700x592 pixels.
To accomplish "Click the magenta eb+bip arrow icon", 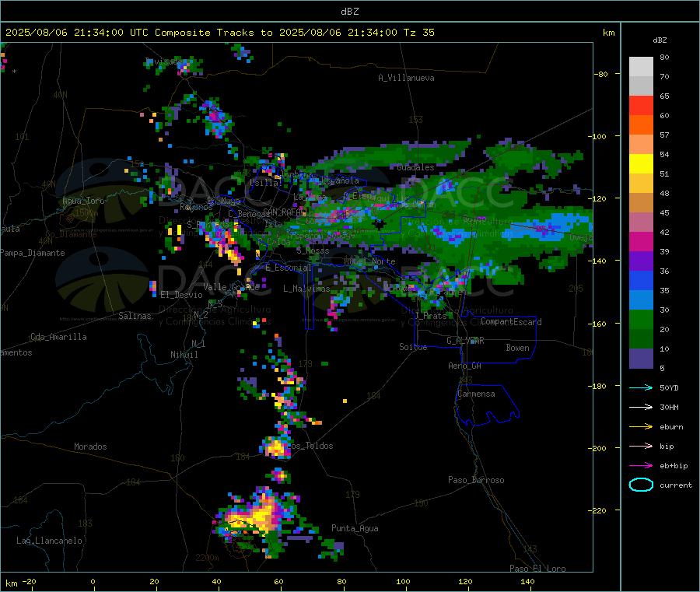I will tap(641, 466).
